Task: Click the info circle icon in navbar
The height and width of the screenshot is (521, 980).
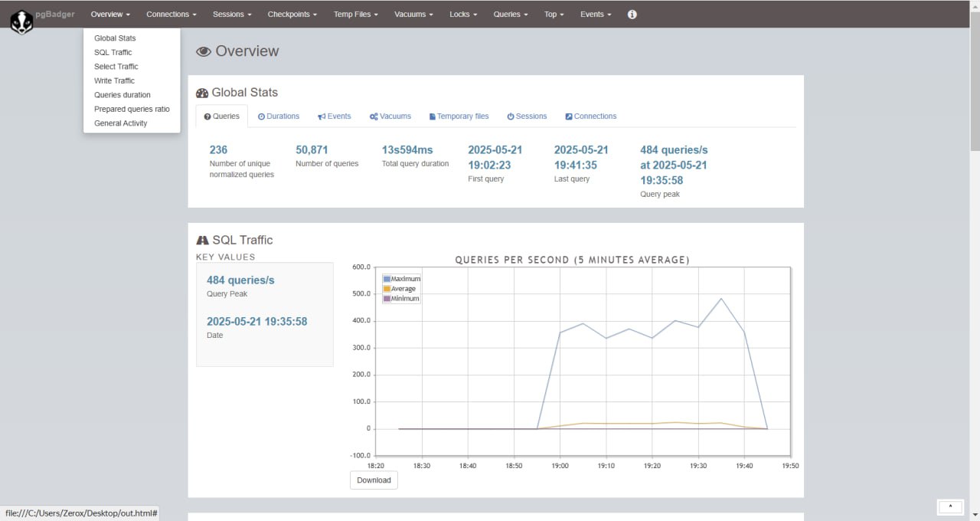Action: click(632, 15)
